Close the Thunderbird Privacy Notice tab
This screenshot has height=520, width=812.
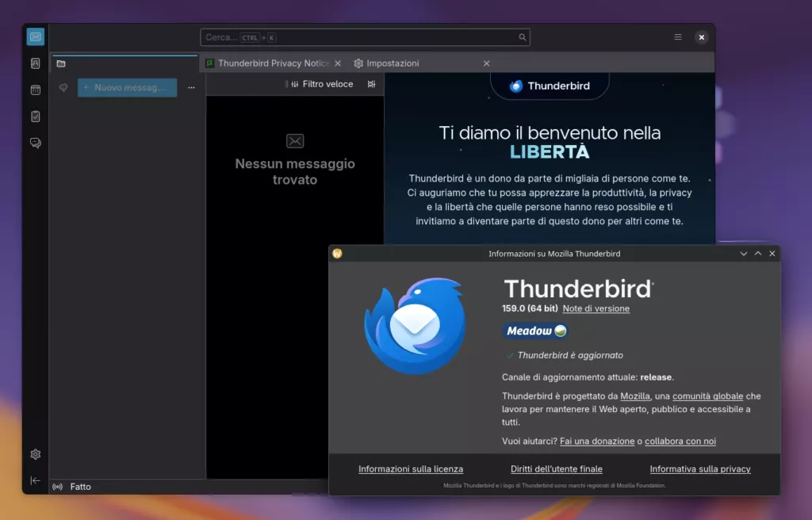[x=338, y=63]
